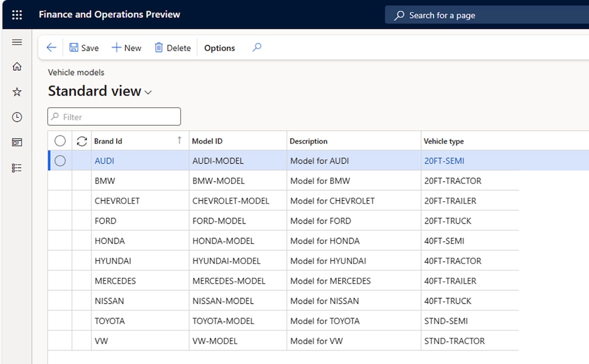Click the Delete button

172,48
